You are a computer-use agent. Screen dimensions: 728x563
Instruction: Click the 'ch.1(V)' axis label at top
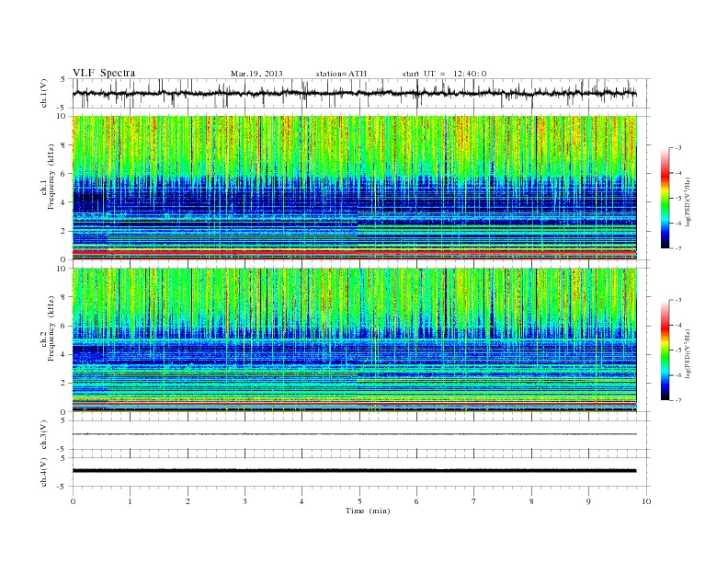coord(44,93)
